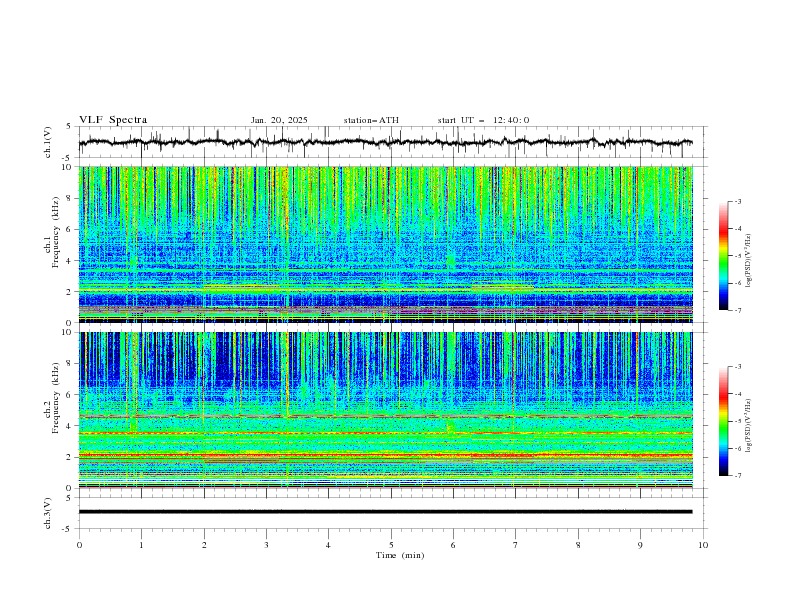Click the ch.2 spectrogram panel
Image resolution: width=792 pixels, height=612 pixels.
[x=385, y=410]
